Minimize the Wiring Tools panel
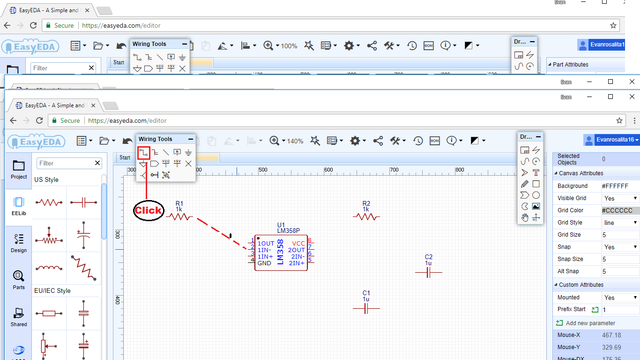640x360 pixels. point(190,139)
